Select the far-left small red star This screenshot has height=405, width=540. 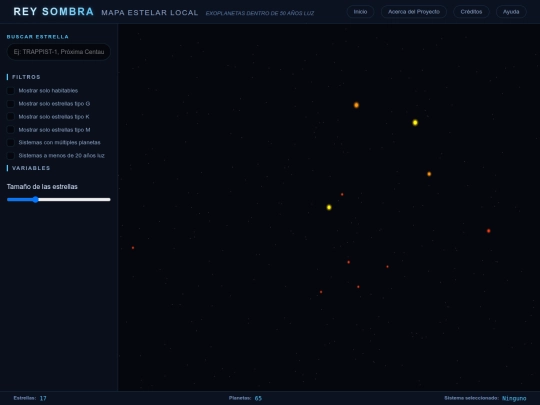click(x=133, y=248)
